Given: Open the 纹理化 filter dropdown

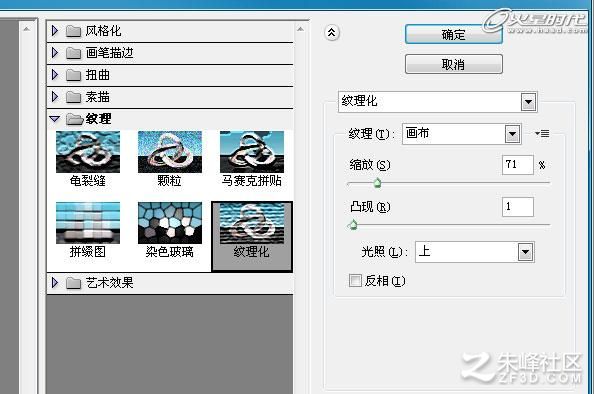Looking at the screenshot, I should coord(528,102).
